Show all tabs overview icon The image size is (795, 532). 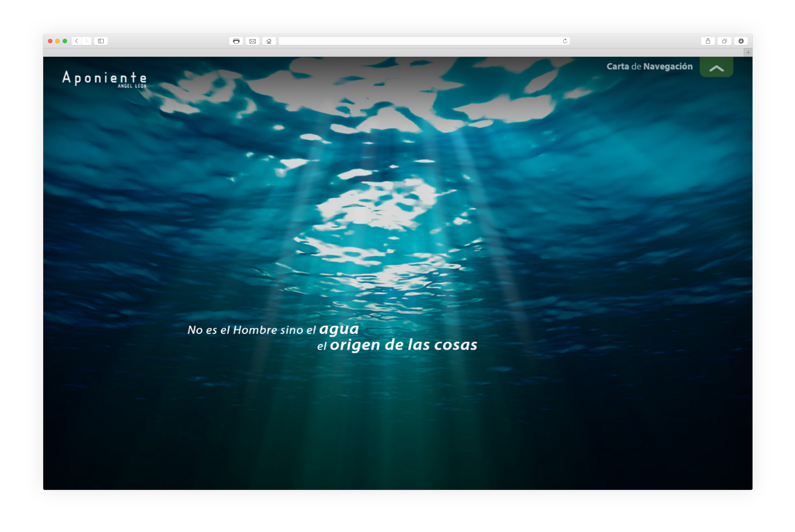pyautogui.click(x=724, y=41)
